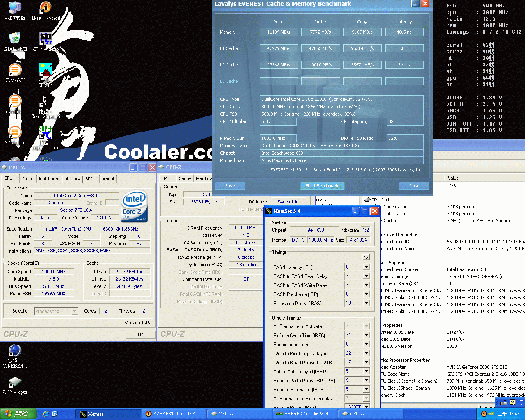Open the Read to Write Delay (tRD_WR) dropdown
Image resolution: width=525 pixels, height=420 pixels.
366,380
